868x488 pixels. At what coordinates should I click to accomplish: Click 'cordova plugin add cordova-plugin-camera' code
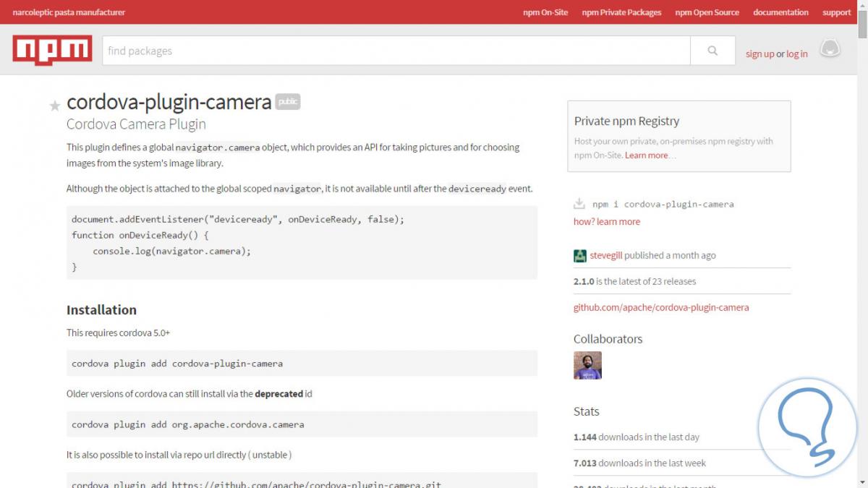177,364
